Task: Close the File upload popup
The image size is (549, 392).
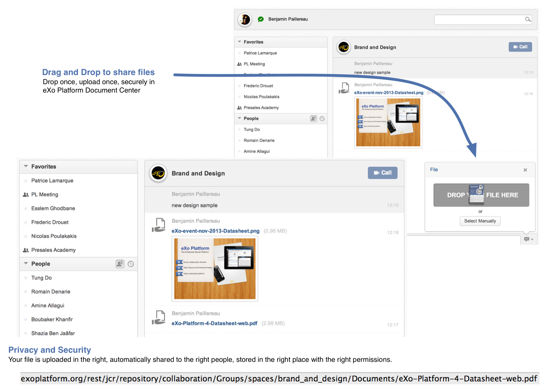Action: click(x=525, y=170)
